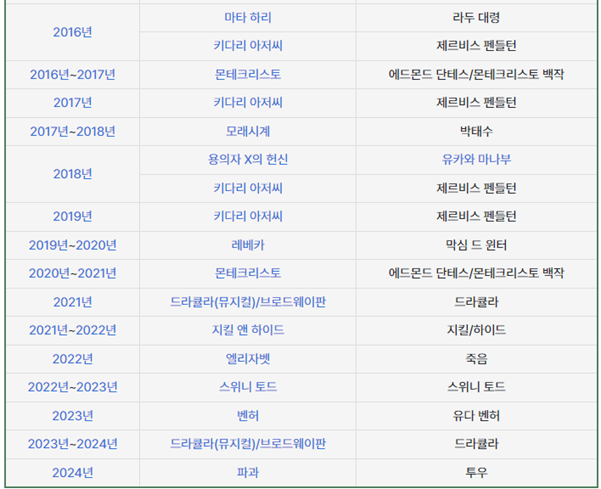Click 드라큘라(뮤지컬)/브로드웨이판 in the 2023년~2024년 row
This screenshot has width=601, height=489.
tap(248, 444)
